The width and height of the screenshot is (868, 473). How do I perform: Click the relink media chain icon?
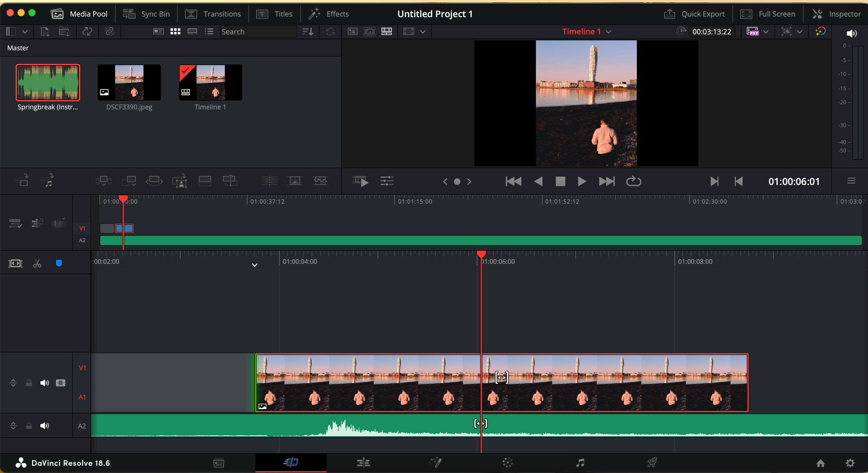click(109, 31)
